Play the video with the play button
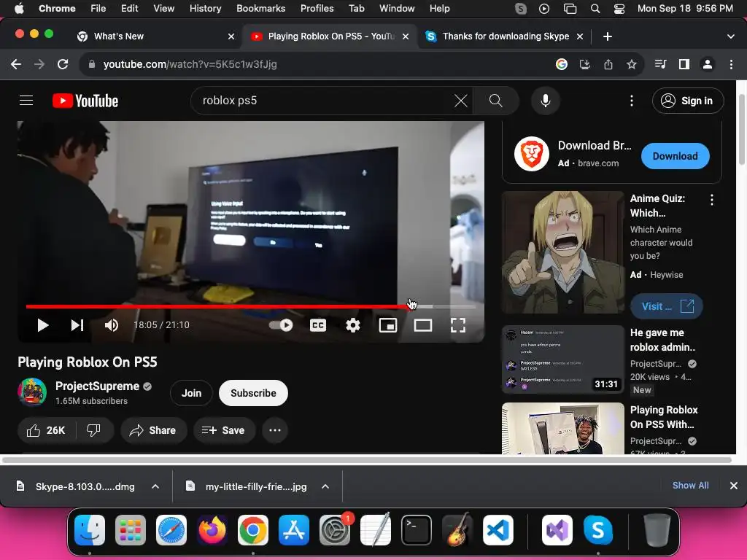This screenshot has height=560, width=747. [43, 325]
